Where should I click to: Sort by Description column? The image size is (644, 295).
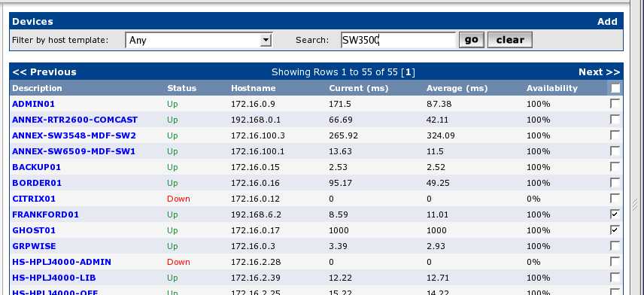pyautogui.click(x=37, y=88)
